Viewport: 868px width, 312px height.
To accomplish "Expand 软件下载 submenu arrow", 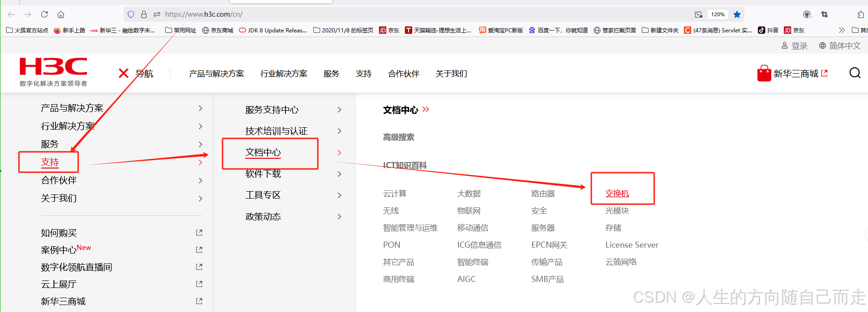I will (x=340, y=174).
